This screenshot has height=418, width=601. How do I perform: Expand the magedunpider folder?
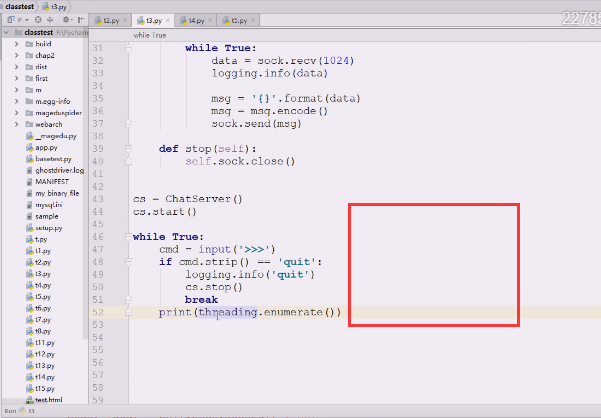(16, 113)
